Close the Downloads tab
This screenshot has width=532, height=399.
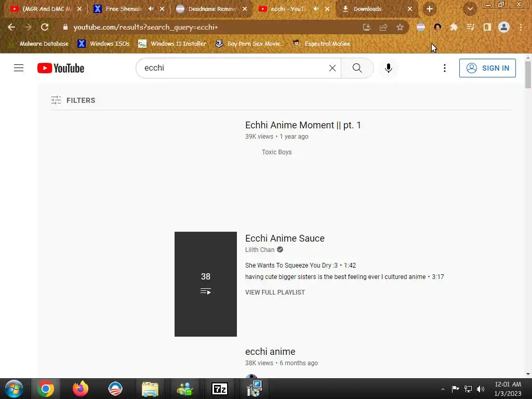point(410,9)
